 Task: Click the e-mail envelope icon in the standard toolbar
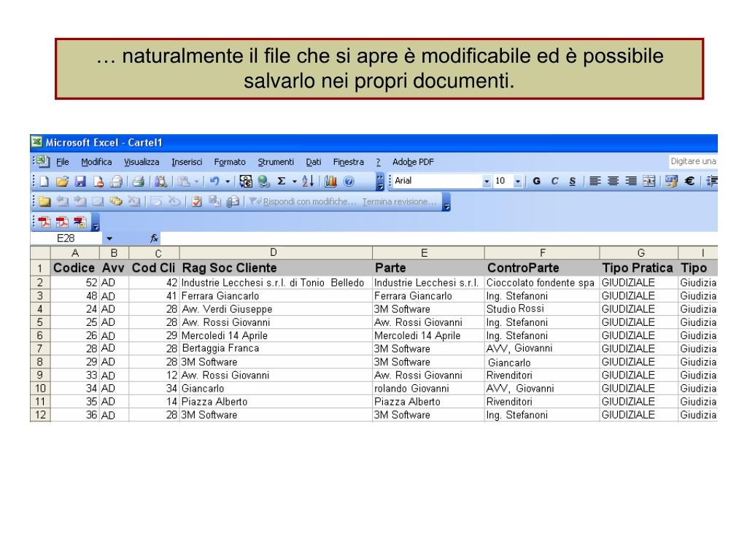click(116, 182)
